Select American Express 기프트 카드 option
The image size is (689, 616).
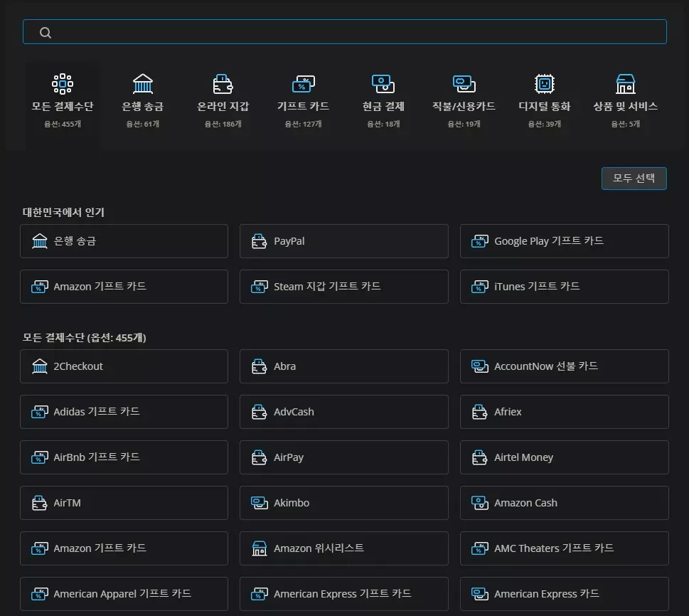tap(344, 594)
